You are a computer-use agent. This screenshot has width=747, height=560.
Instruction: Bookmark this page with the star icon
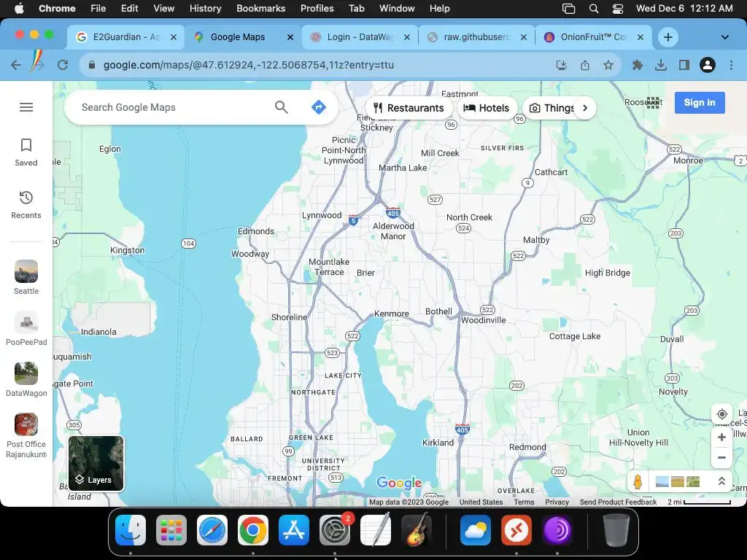click(608, 65)
